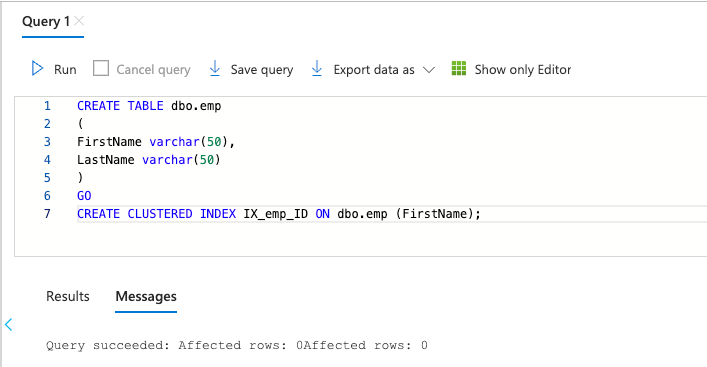
Task: Click line number 5 in editor
Action: [47, 178]
